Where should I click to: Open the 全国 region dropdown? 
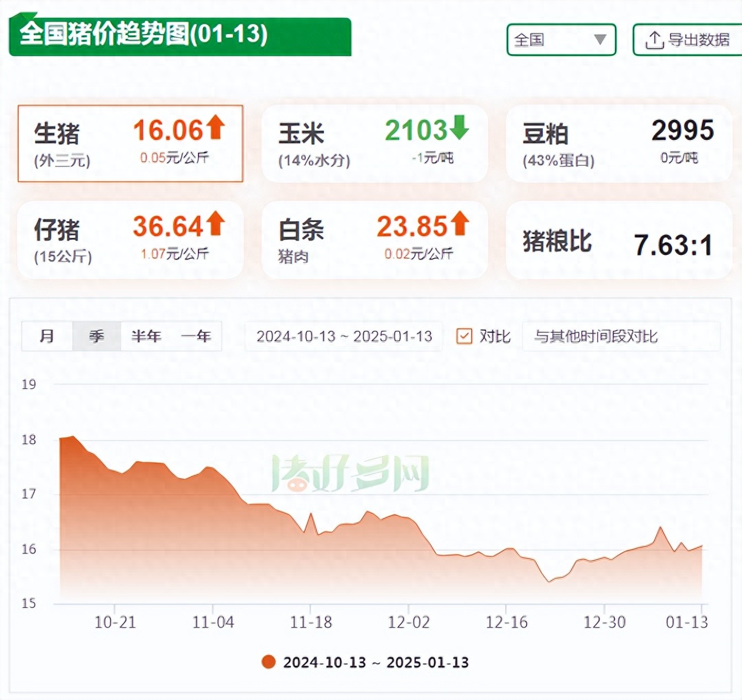pos(561,40)
